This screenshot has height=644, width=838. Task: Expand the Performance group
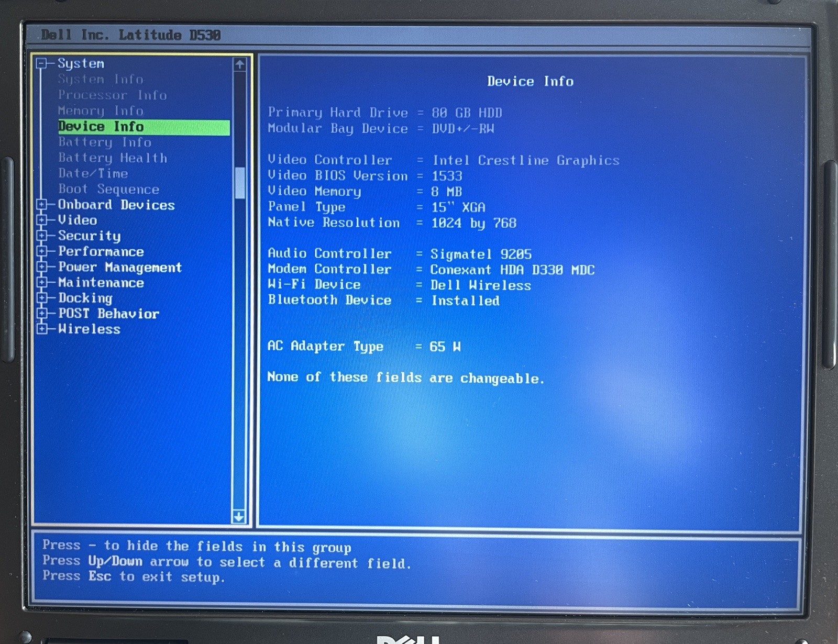click(x=42, y=252)
